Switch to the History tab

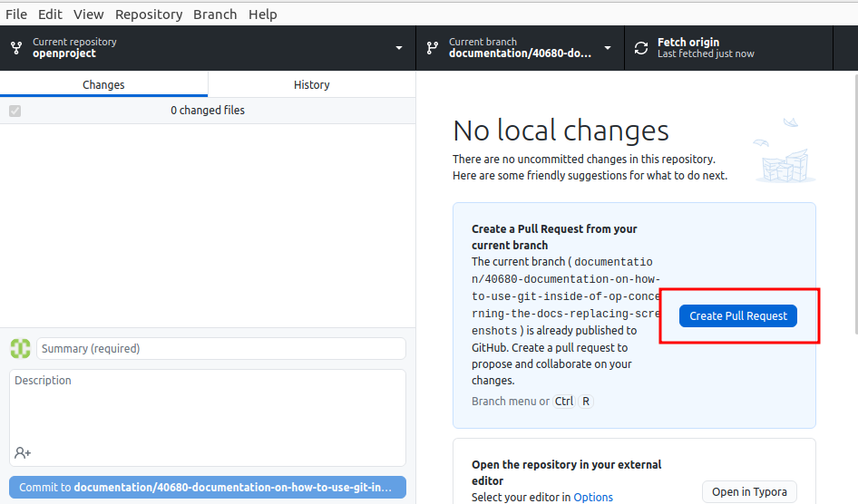(x=311, y=84)
